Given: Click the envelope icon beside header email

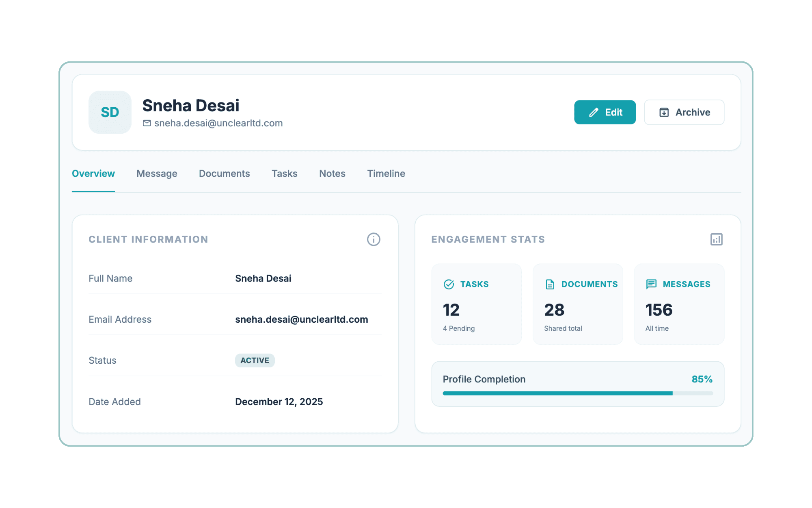Looking at the screenshot, I should pyautogui.click(x=147, y=123).
